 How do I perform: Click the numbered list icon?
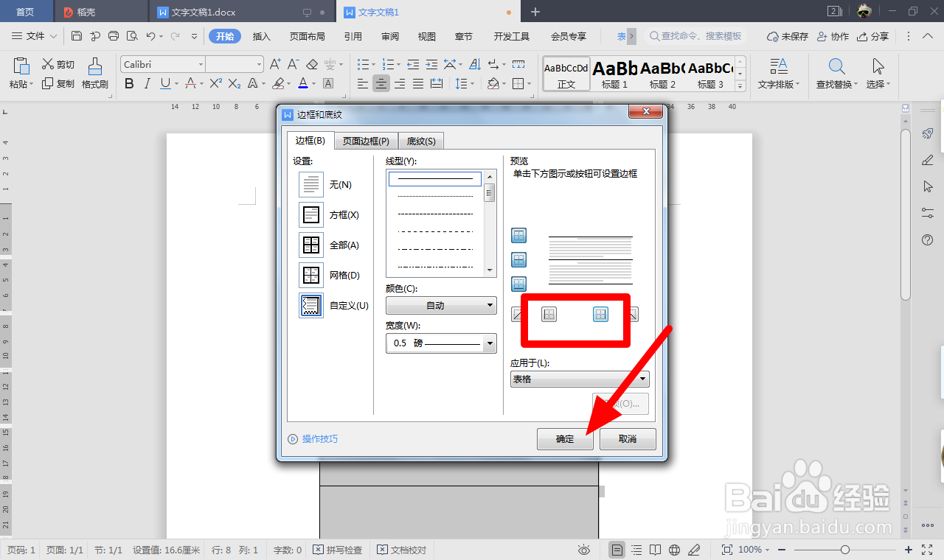point(388,64)
